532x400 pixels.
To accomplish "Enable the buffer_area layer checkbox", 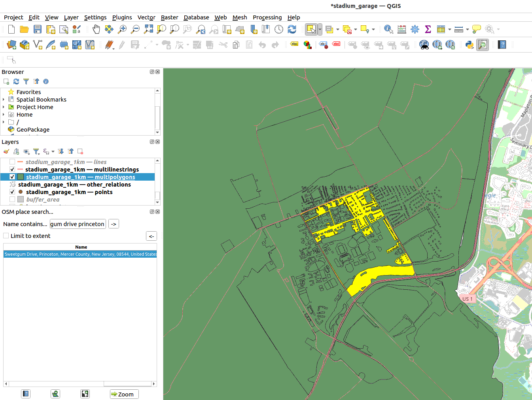I will coord(12,200).
